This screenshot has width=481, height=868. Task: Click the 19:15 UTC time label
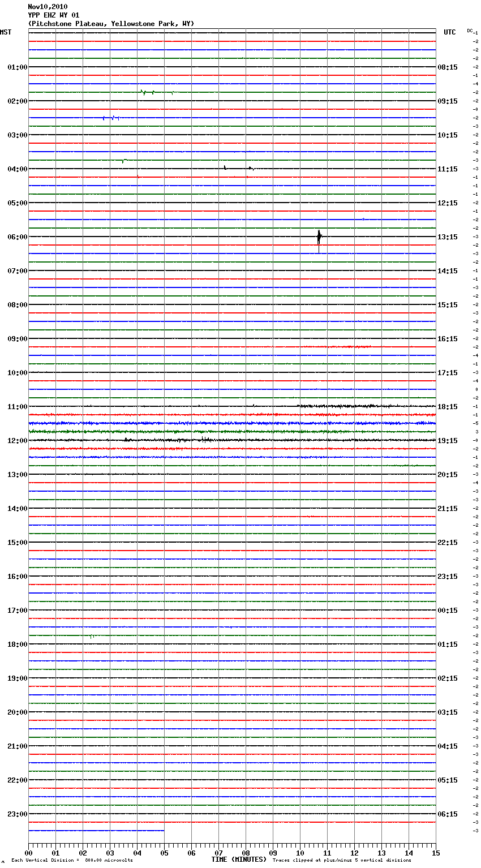click(x=448, y=441)
